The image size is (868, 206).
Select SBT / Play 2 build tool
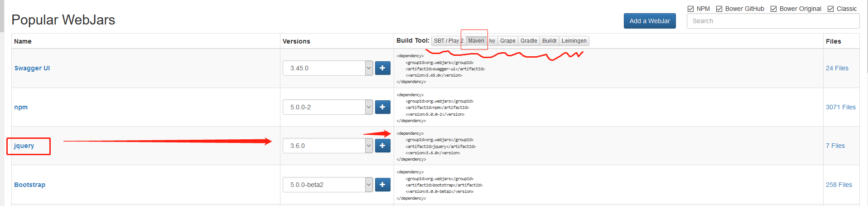pyautogui.click(x=448, y=41)
